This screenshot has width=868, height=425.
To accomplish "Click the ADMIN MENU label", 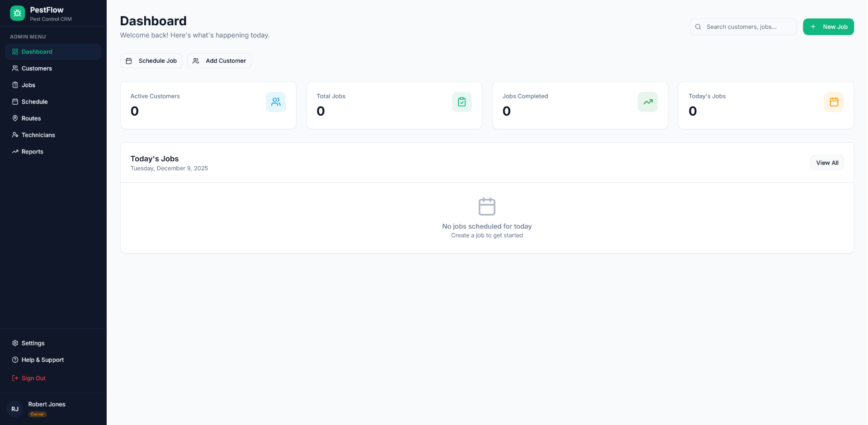I will 28,37.
